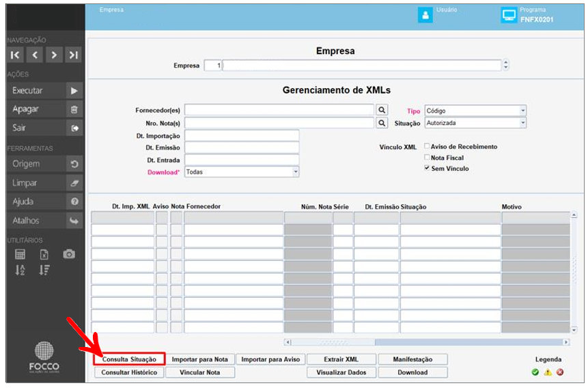Click the grid vertical scrollbar down arrow
Screen dimensions: 588x390
click(x=574, y=330)
